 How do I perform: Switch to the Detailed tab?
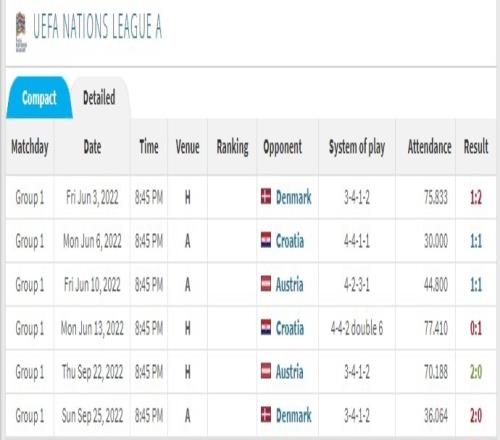(x=99, y=98)
